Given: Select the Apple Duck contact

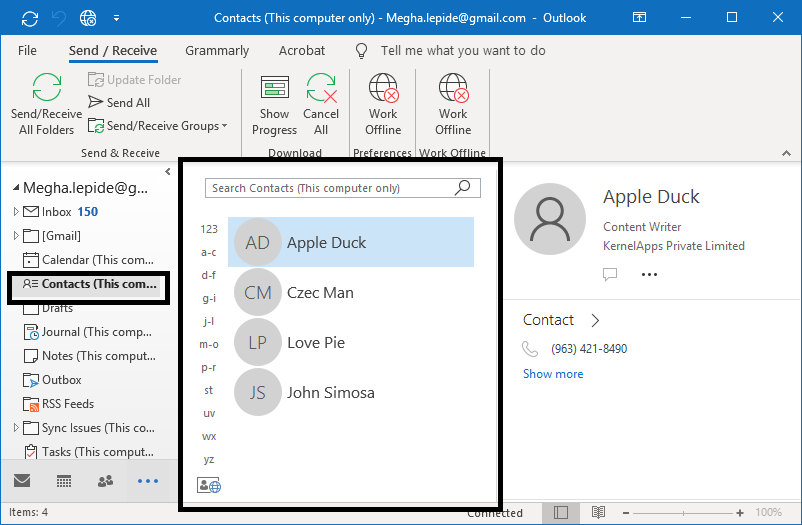Looking at the screenshot, I should click(x=351, y=242).
